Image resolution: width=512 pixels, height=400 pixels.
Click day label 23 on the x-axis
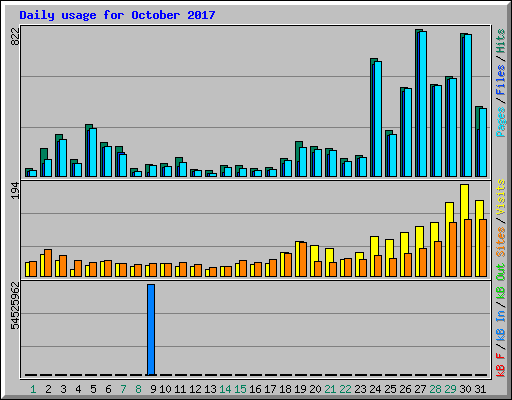(x=360, y=389)
